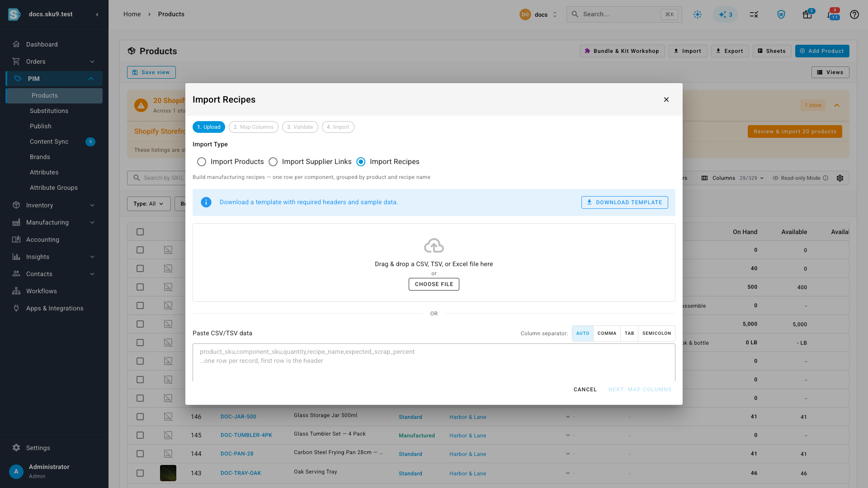Select Import Recipes radio button
This screenshot has width=868, height=488.
coord(361,162)
